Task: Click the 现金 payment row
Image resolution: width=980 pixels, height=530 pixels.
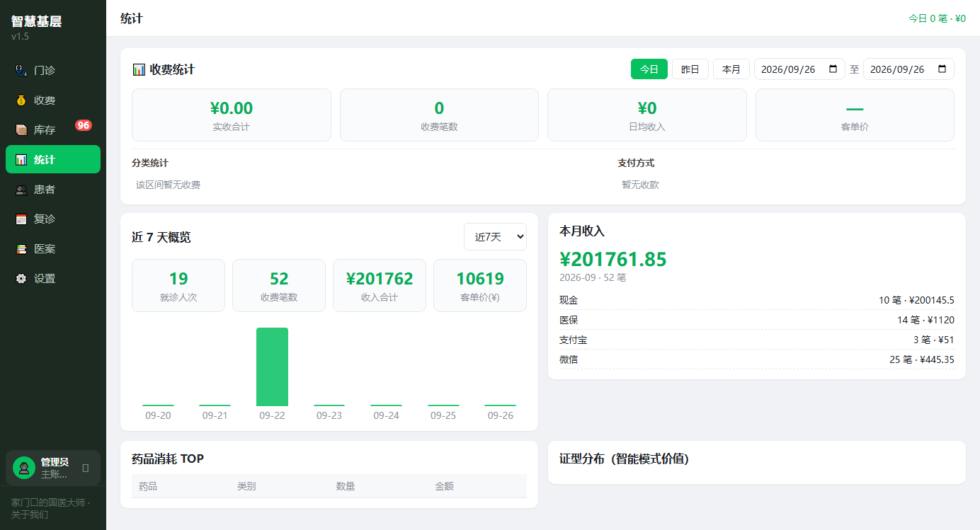Action: (x=757, y=300)
